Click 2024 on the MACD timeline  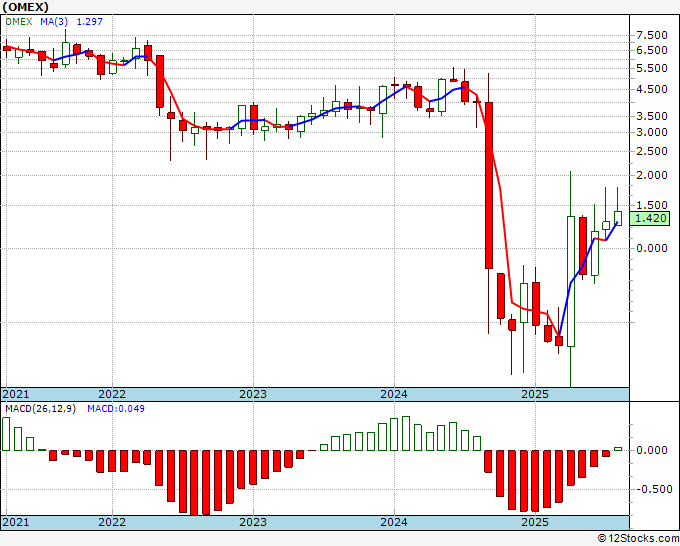(x=394, y=522)
